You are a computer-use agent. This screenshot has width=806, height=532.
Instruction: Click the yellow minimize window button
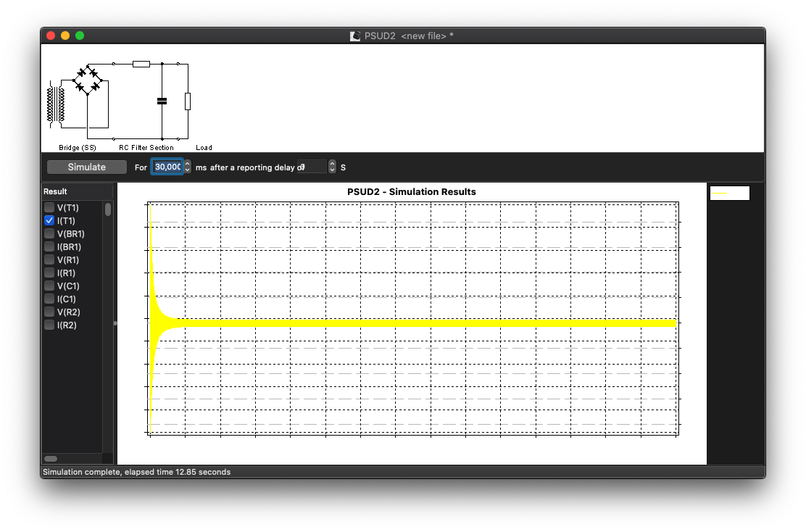click(65, 36)
